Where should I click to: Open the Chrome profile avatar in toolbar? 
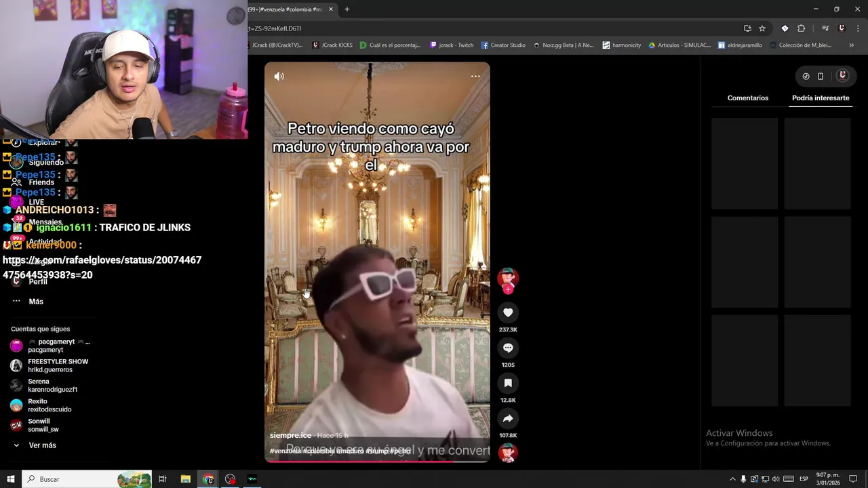pos(842,28)
